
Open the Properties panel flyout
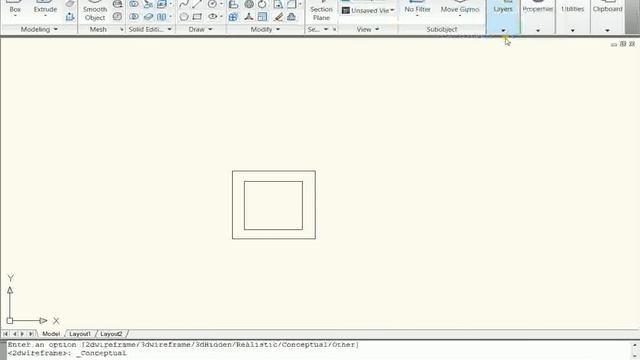coord(538,30)
